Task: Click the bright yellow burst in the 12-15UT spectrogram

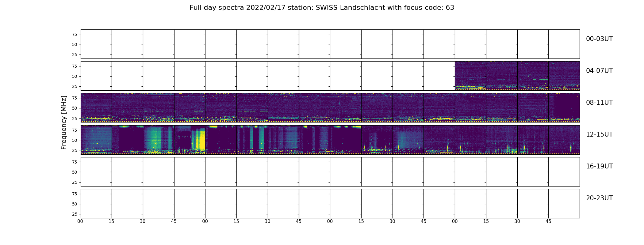Action: (199, 140)
